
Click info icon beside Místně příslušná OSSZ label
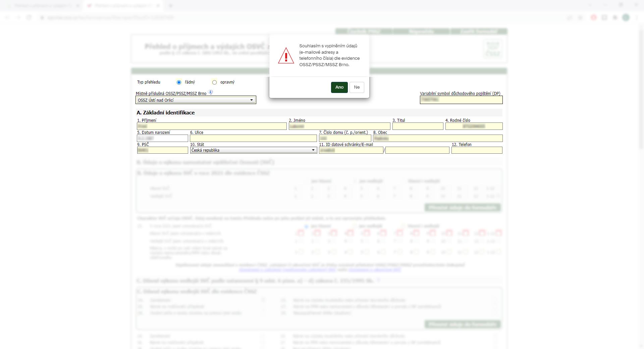[210, 92]
